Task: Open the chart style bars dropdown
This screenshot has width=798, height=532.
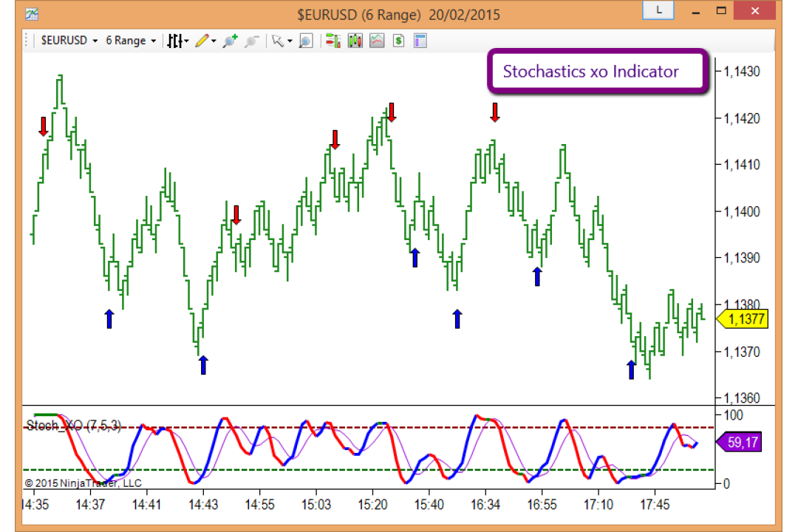Action: tap(177, 41)
